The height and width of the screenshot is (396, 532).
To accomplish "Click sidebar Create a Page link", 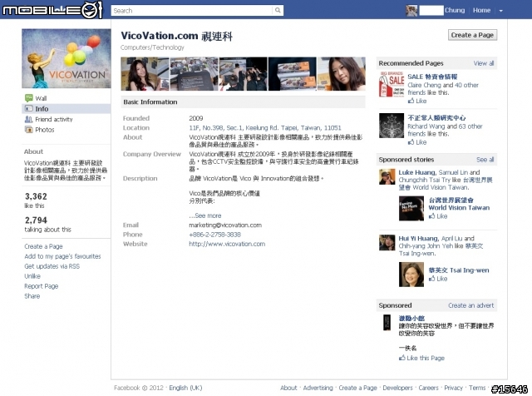I will 43,246.
